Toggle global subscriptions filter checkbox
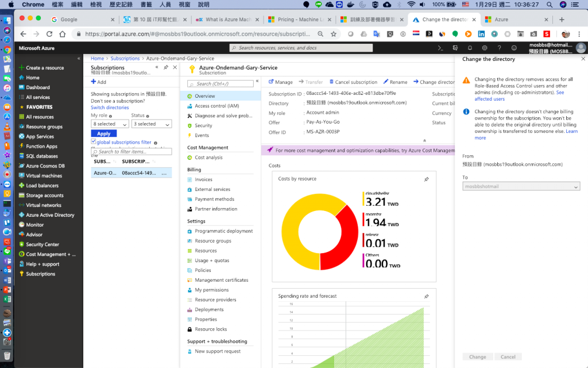 94,141
